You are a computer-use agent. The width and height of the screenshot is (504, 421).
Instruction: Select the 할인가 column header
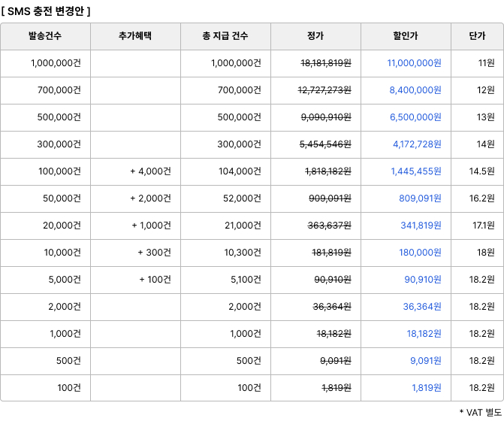406,36
